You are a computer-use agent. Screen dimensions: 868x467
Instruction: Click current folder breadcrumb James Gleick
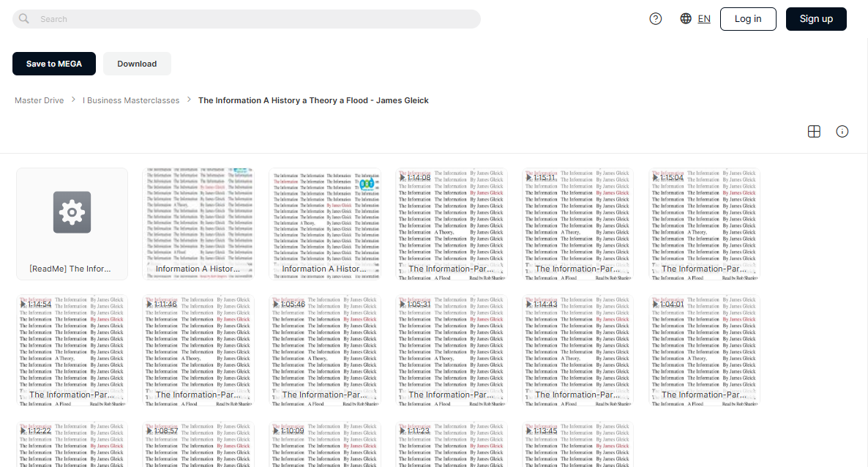pyautogui.click(x=313, y=100)
